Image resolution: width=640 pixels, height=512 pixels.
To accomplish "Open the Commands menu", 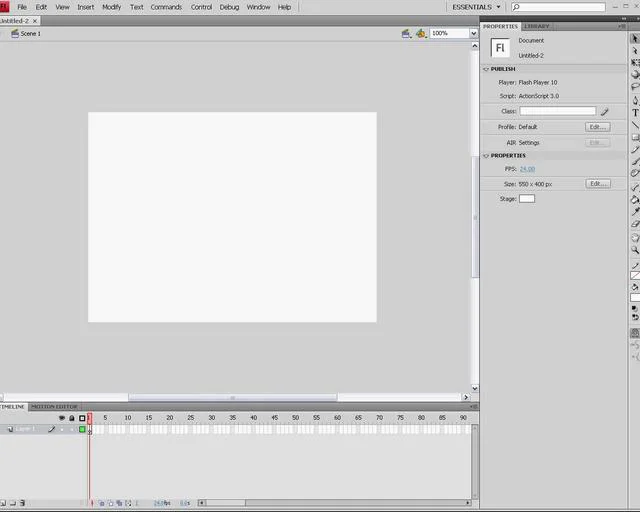I will (166, 7).
